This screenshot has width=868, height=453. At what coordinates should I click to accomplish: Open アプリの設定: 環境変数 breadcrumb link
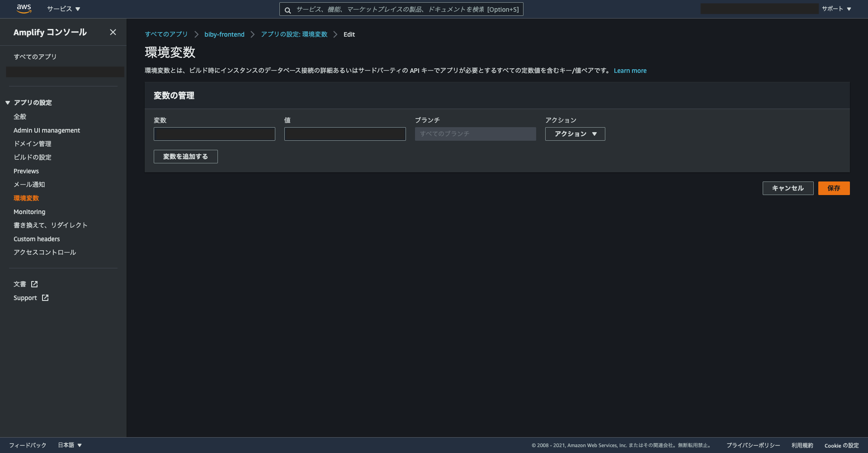coord(294,34)
